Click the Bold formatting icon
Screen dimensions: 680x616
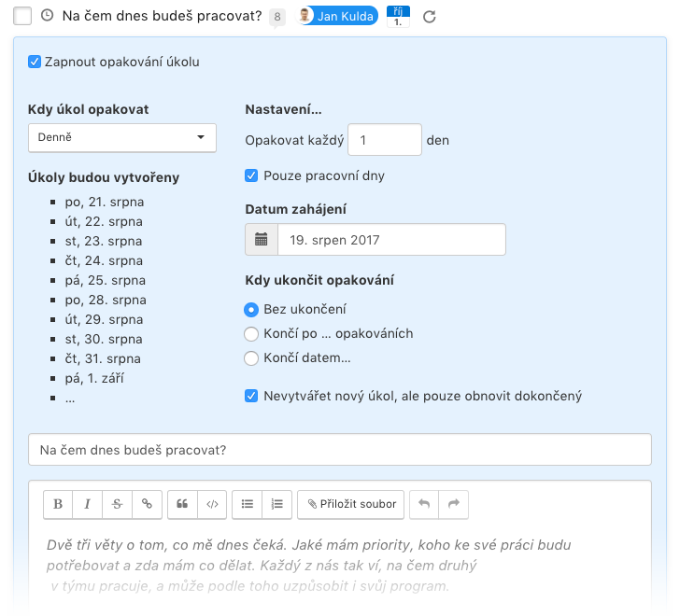tap(58, 504)
